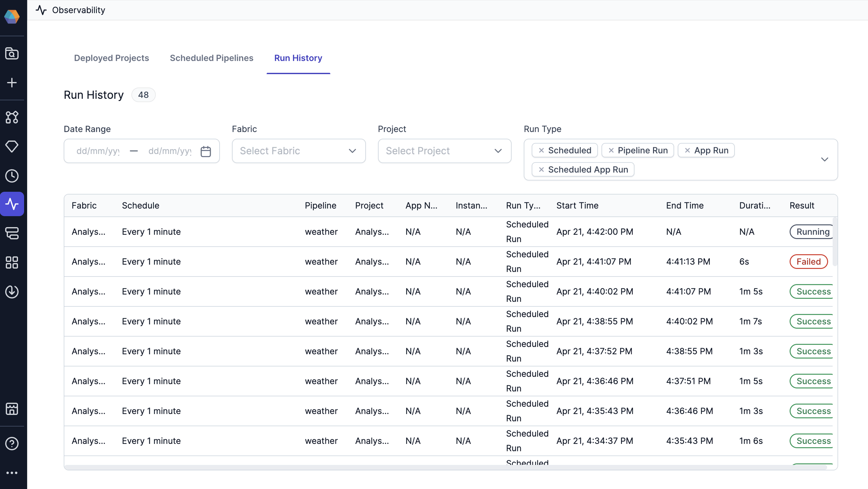
Task: Click the horizontal table scrollbar
Action: (x=445, y=467)
